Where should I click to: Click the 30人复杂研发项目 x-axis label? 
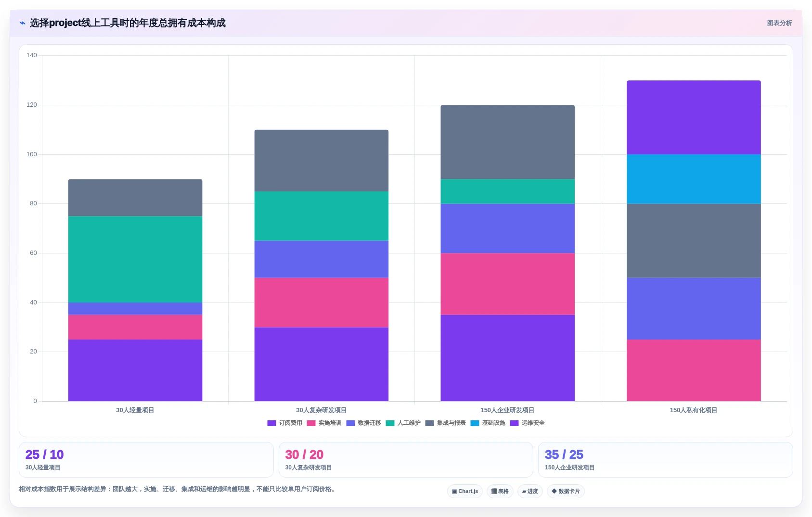tap(322, 410)
